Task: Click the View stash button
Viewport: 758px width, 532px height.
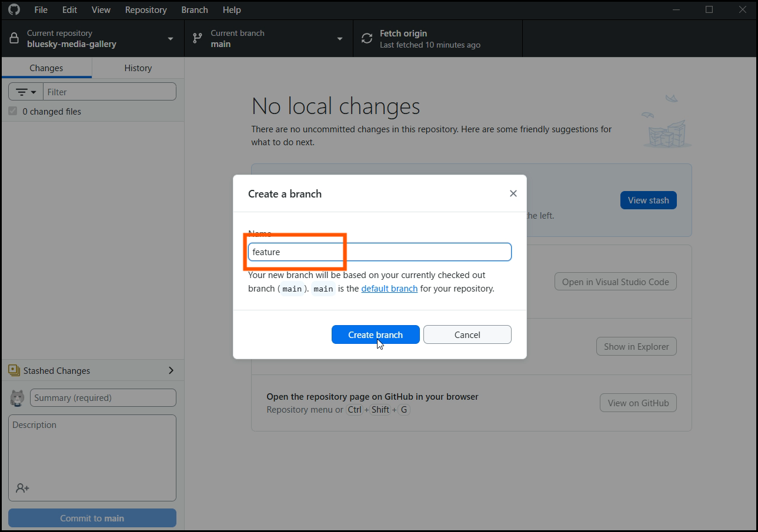Action: click(x=649, y=200)
